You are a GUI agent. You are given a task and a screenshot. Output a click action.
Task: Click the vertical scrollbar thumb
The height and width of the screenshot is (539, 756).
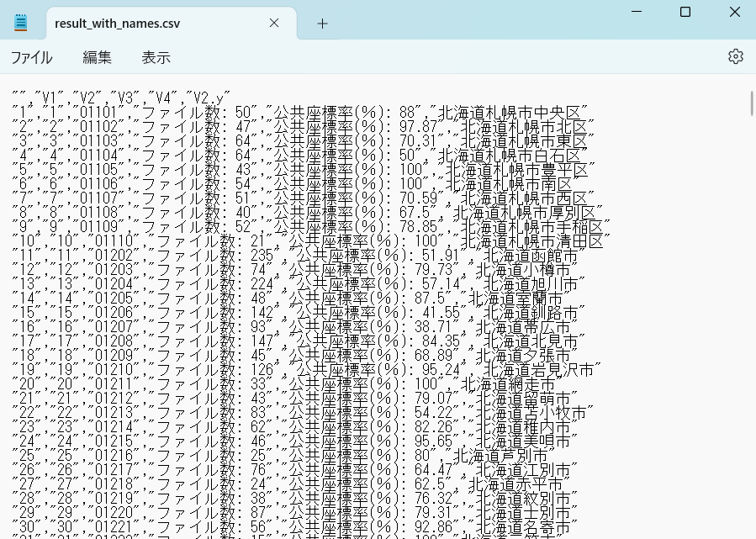[751, 103]
